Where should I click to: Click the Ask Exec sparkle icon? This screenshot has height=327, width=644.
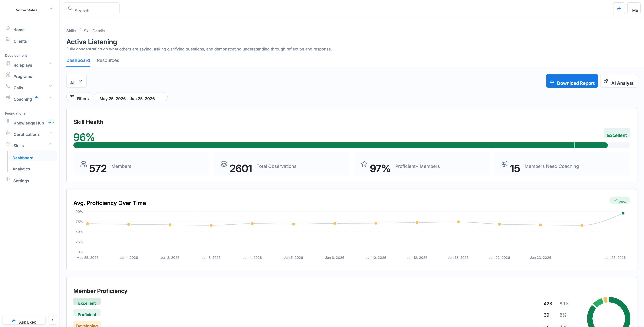(x=14, y=320)
